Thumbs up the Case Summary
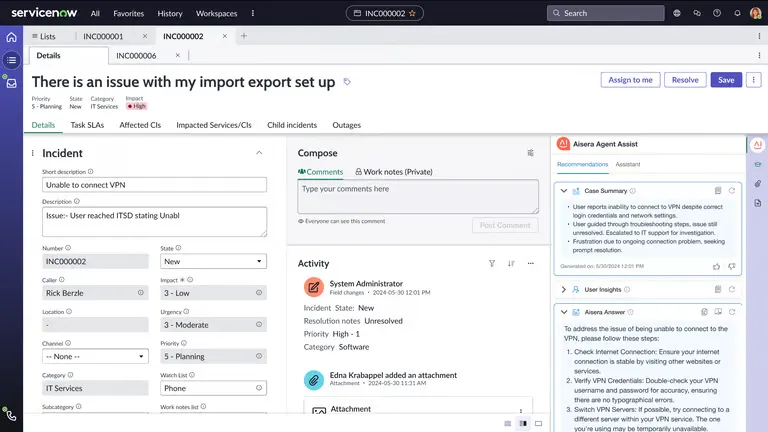Image resolution: width=768 pixels, height=432 pixels. coord(717,266)
